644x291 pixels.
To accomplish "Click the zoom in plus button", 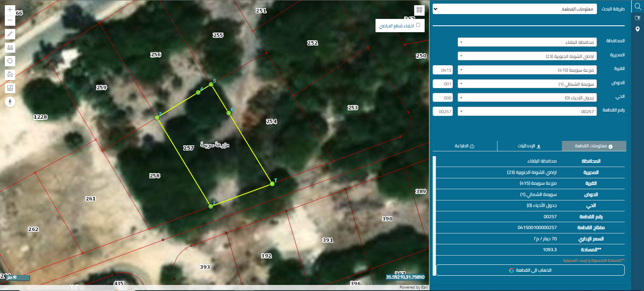I will [x=10, y=10].
